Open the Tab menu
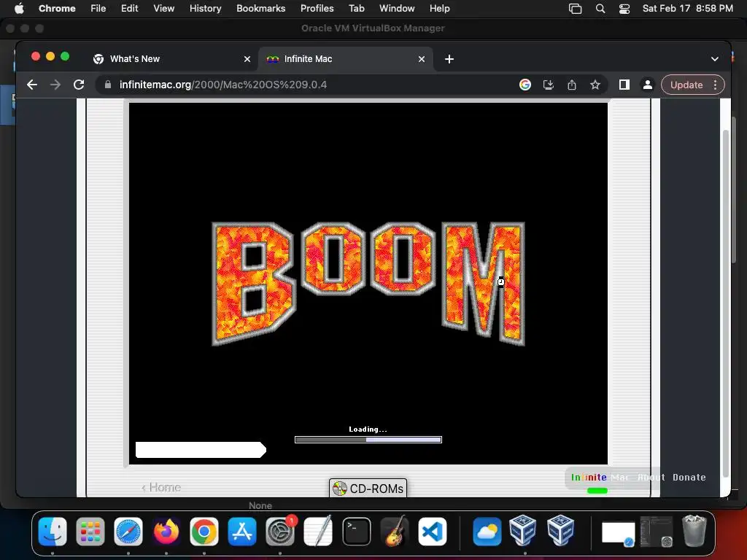Viewport: 747px width, 560px height. 356,8
